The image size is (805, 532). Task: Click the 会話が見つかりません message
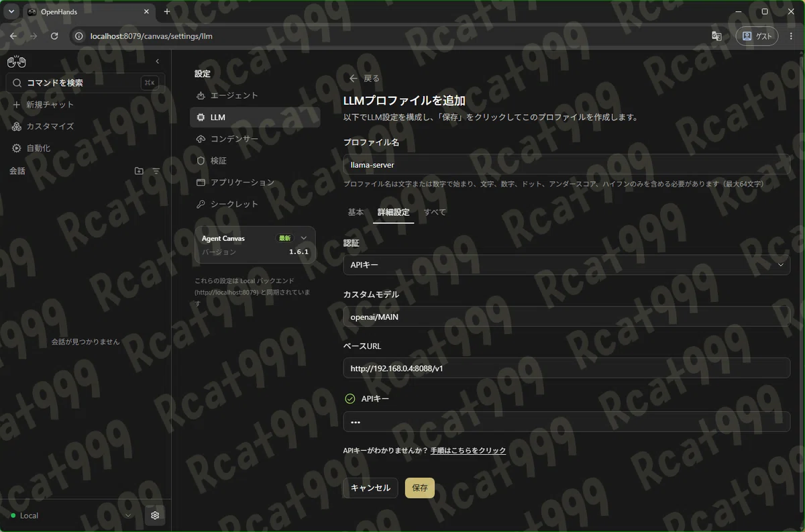coord(85,341)
